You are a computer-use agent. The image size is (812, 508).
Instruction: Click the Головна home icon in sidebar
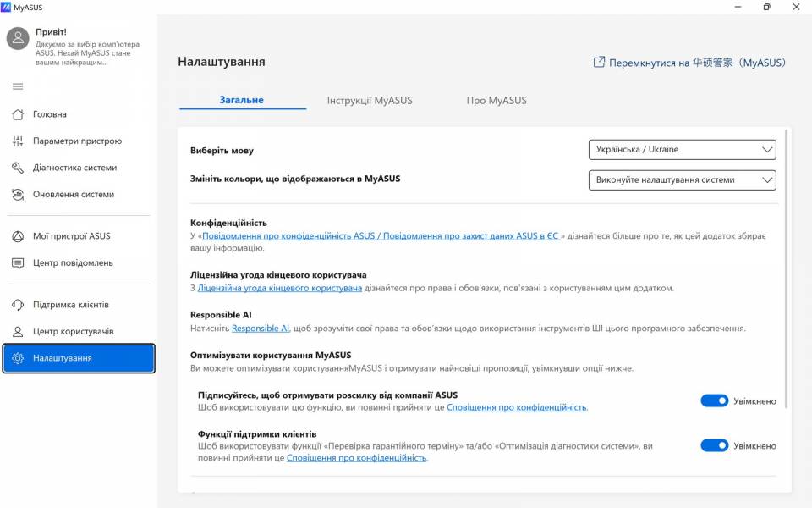pos(18,114)
